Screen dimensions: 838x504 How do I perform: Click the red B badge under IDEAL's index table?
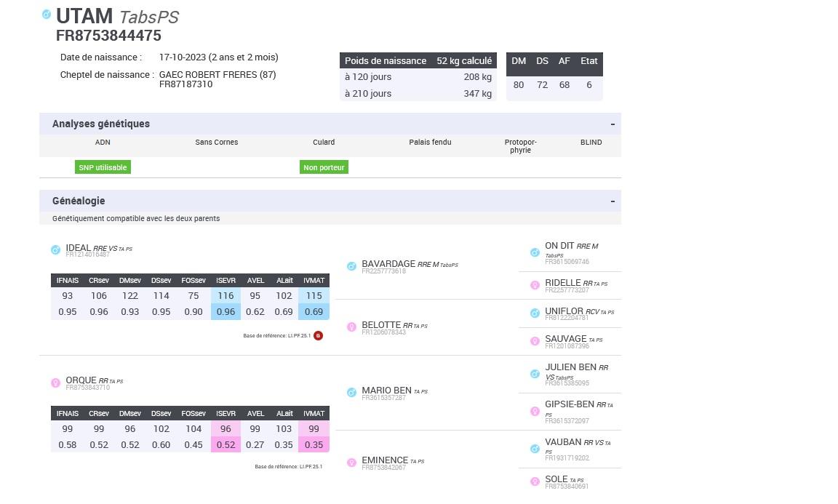(318, 335)
